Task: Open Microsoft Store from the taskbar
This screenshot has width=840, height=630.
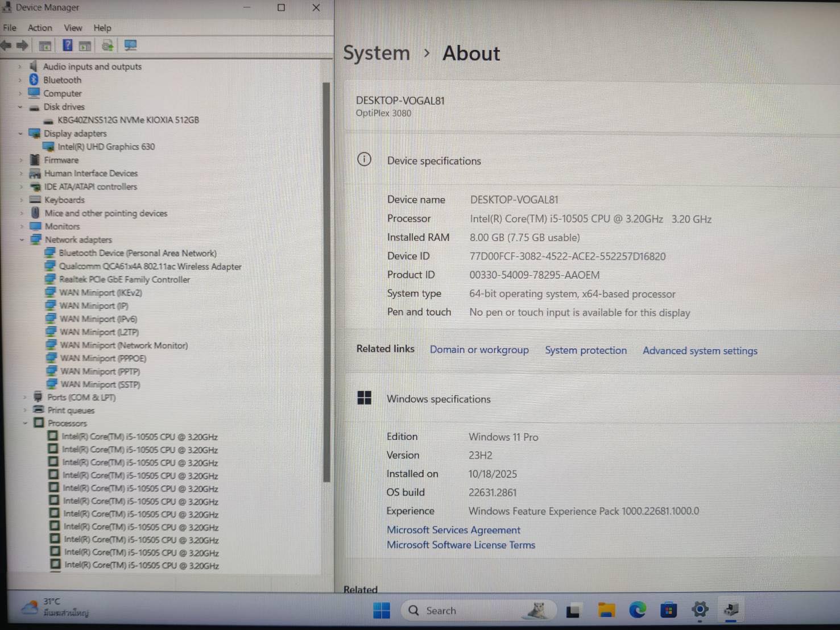Action: [668, 610]
